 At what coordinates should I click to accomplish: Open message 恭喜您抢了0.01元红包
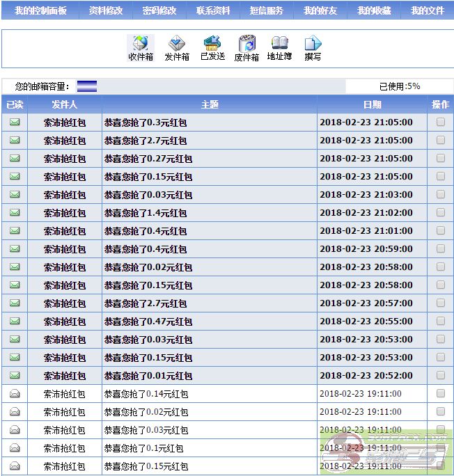click(x=148, y=376)
